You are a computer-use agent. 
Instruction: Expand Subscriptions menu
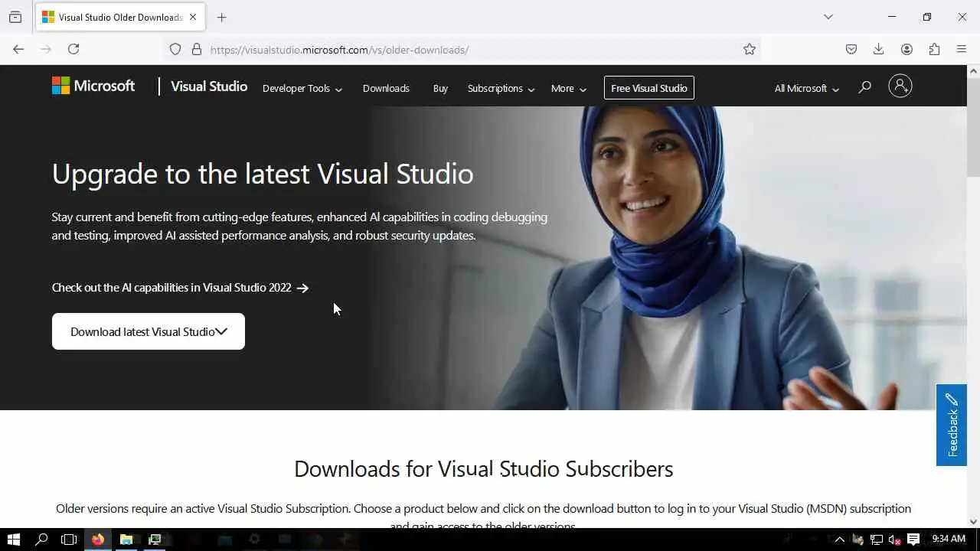coord(501,88)
